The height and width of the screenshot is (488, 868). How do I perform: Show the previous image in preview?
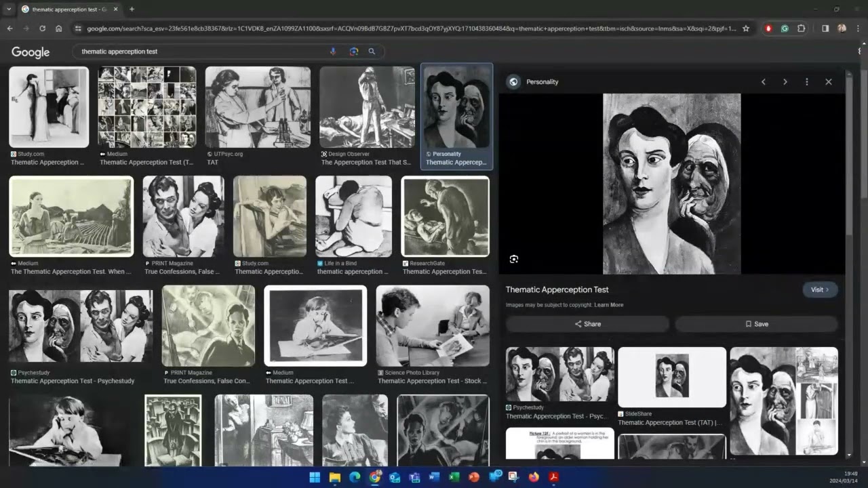[x=764, y=81]
